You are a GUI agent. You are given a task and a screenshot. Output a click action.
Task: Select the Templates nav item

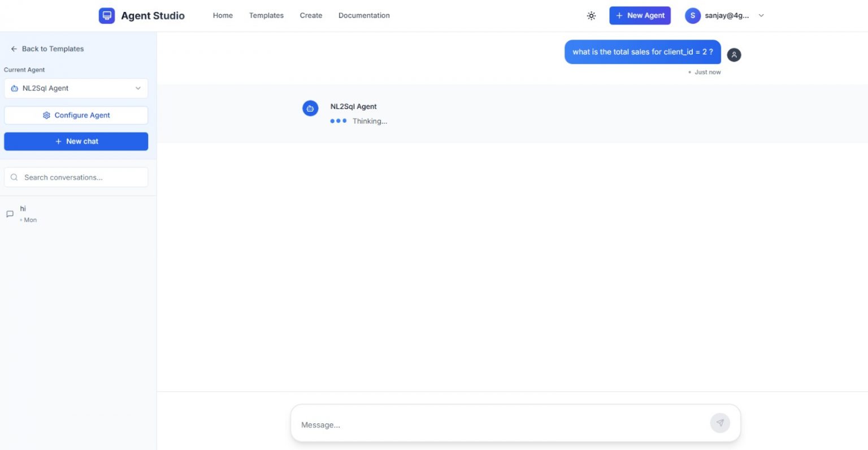click(x=266, y=15)
